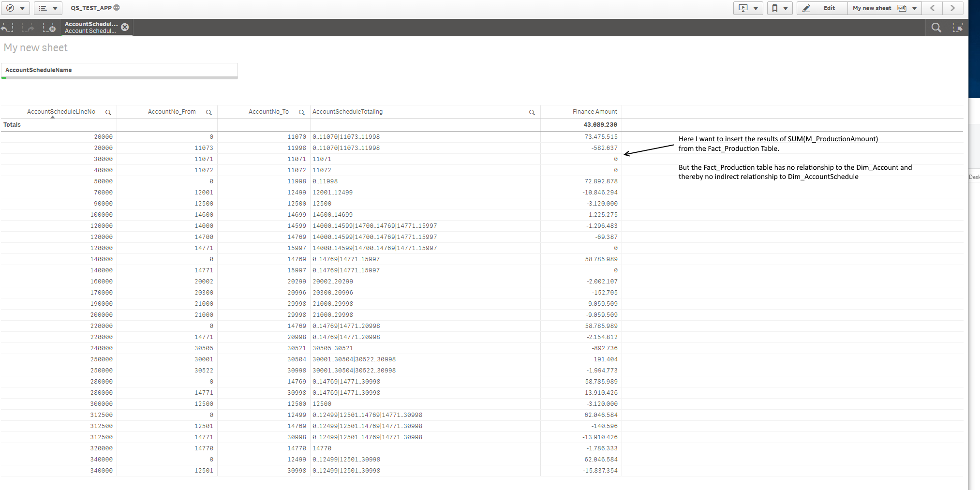Image resolution: width=980 pixels, height=490 pixels.
Task: Search in AccountScheduleTotaling column
Action: 532,112
